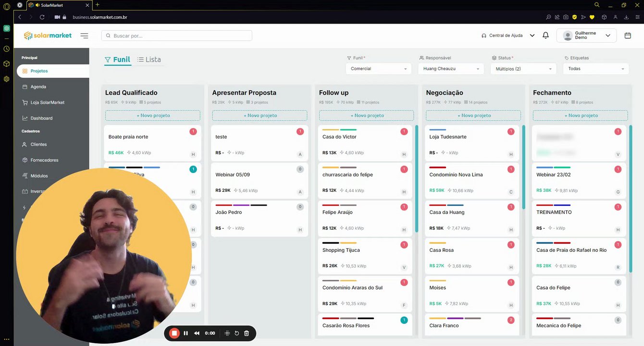
Task: Click the shopping cart icon for Loja SolarMarket
Action: (25, 102)
